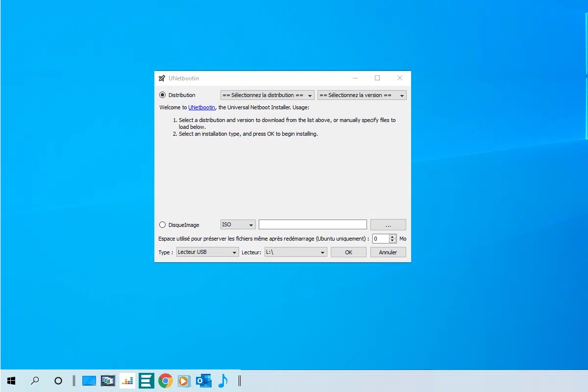Open Cortana circle icon on the taskbar

[x=58, y=381]
